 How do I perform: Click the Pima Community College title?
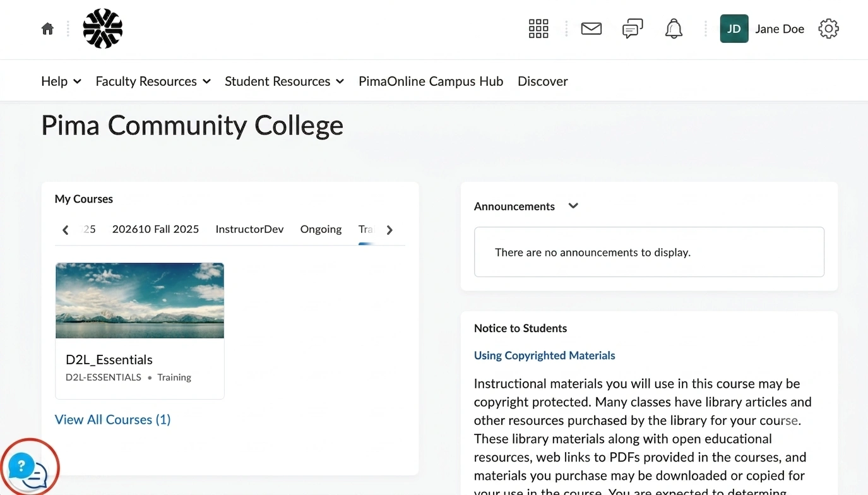[x=193, y=126]
